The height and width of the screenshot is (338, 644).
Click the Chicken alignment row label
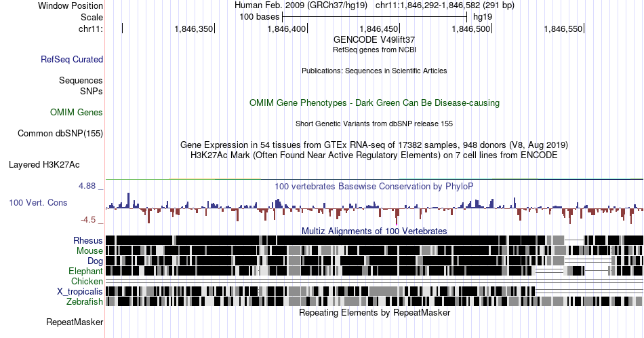[87, 281]
